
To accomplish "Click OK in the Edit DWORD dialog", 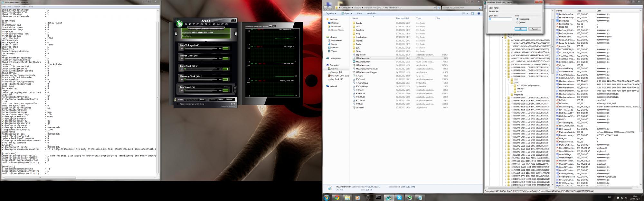I will tap(521, 29).
